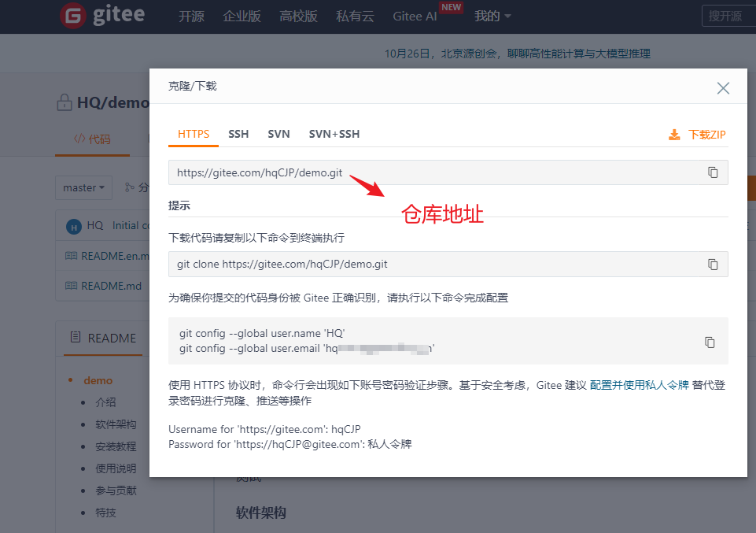Click the README section document icon
756x533 pixels.
(76, 337)
